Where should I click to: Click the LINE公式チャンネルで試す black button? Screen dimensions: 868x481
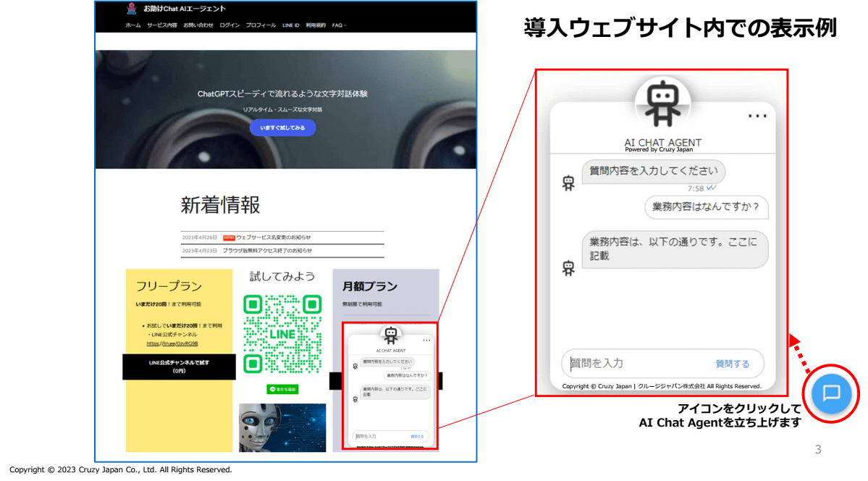pyautogui.click(x=179, y=367)
